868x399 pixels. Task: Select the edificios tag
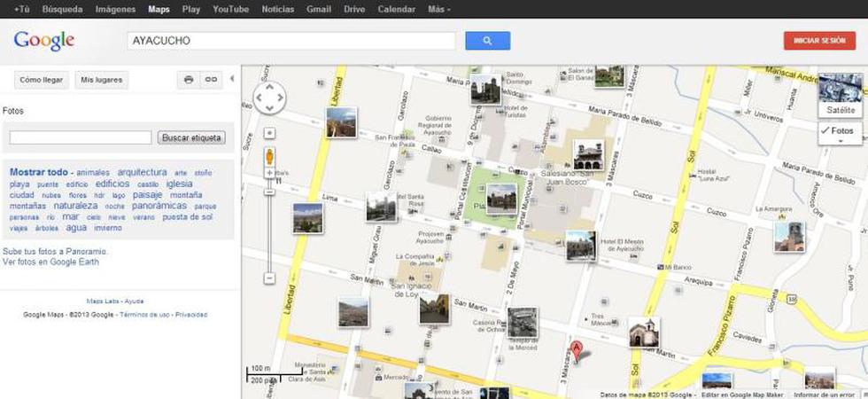112,184
